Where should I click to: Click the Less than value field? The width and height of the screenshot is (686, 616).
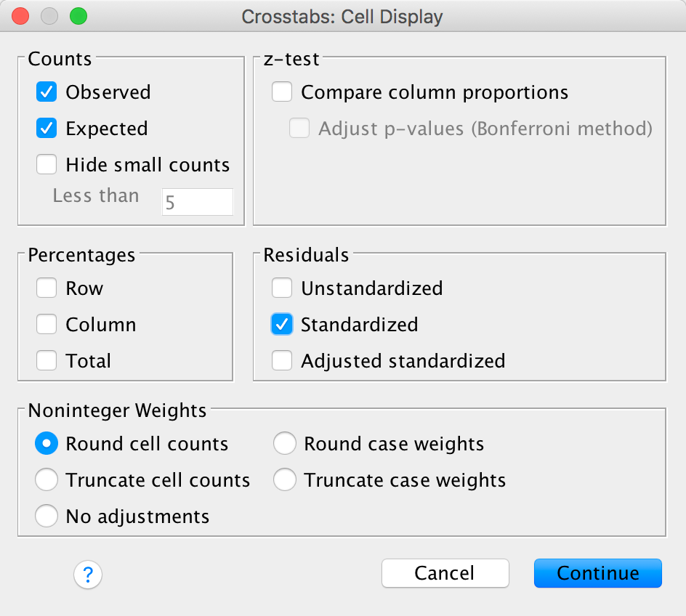tap(197, 202)
